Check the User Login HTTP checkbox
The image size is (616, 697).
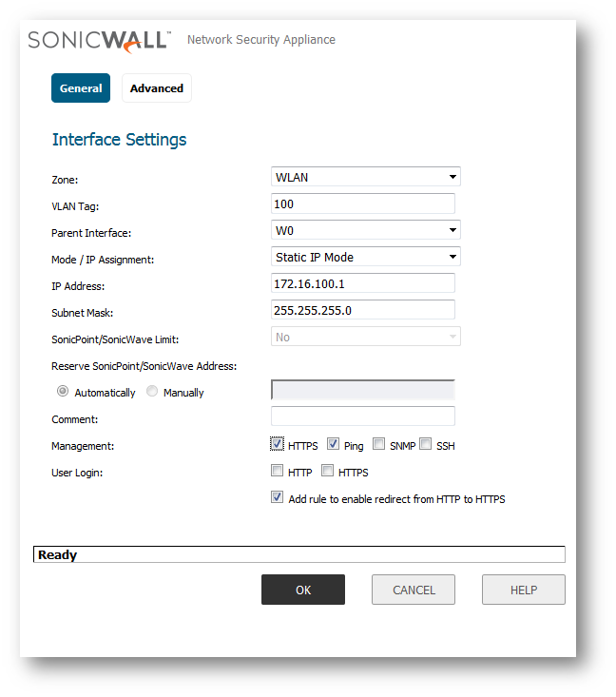278,471
